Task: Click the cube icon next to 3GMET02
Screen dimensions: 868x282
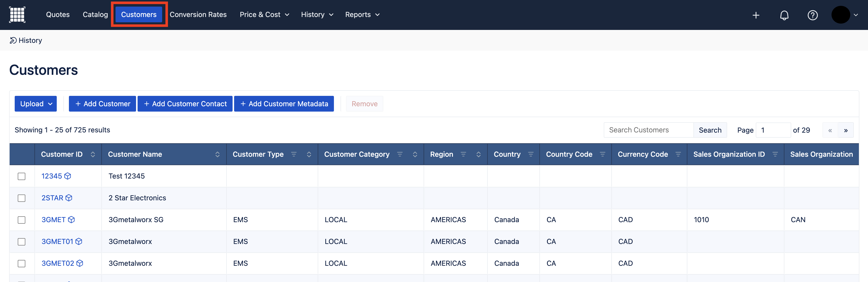Action: (80, 263)
